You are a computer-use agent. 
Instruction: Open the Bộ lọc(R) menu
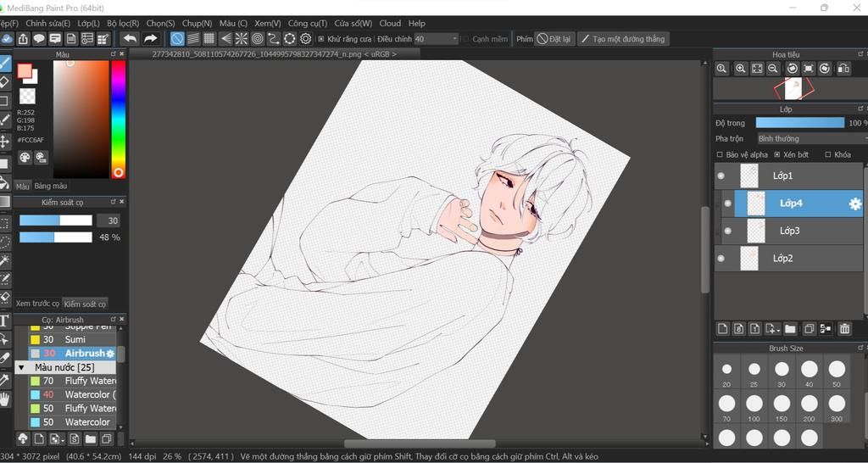click(123, 23)
